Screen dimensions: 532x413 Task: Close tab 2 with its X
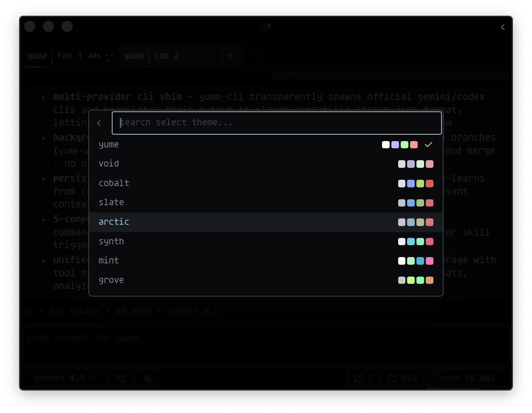(x=206, y=56)
